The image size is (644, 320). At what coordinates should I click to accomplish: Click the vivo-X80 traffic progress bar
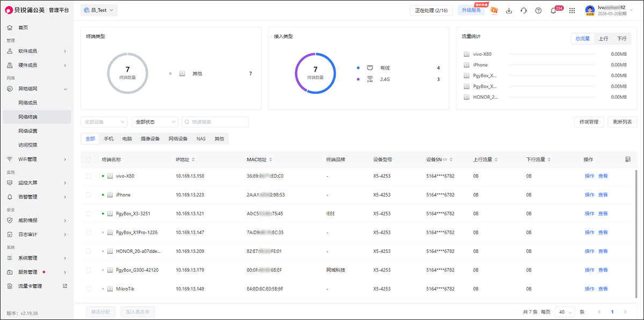coord(553,54)
